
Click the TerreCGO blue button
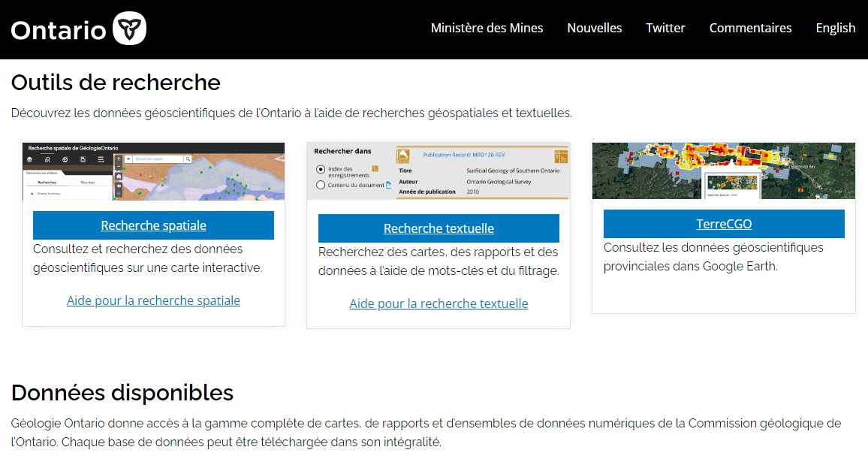[x=724, y=224]
